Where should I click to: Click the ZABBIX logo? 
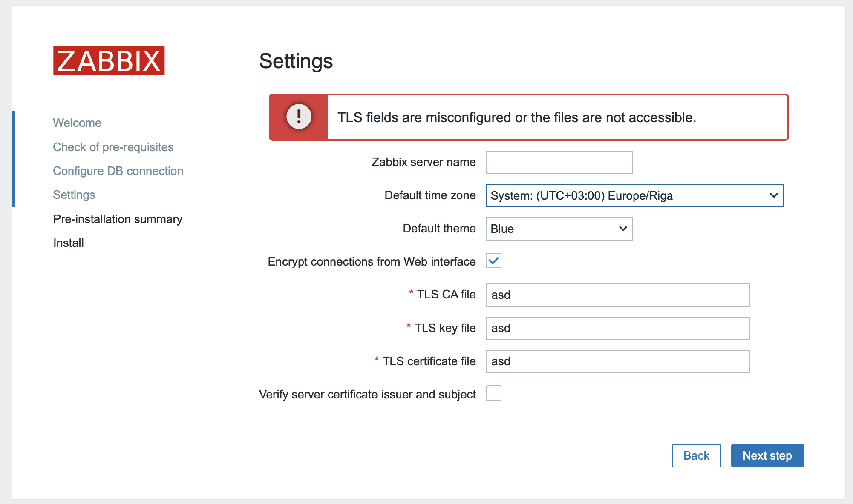[109, 61]
